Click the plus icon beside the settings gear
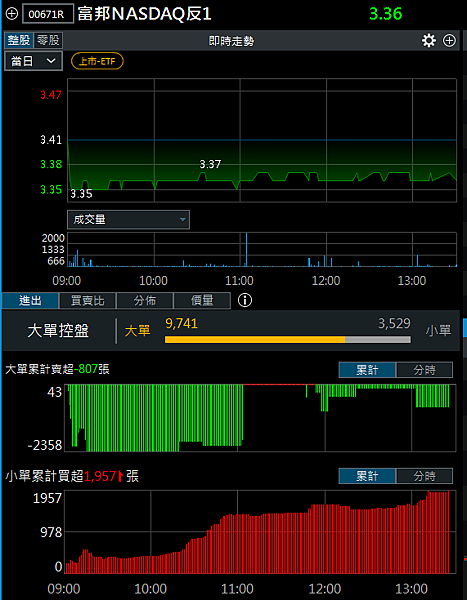467x600 pixels. [449, 40]
